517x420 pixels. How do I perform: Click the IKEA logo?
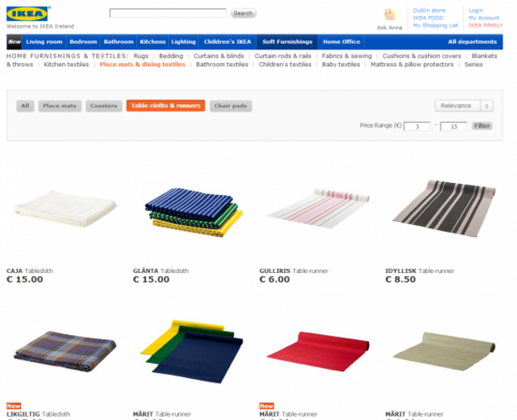(27, 14)
